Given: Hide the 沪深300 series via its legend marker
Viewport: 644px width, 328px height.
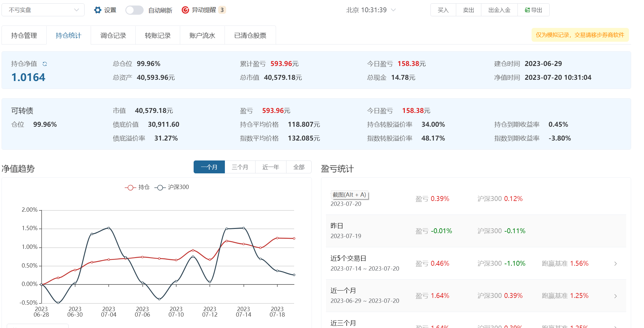Looking at the screenshot, I should click(160, 187).
